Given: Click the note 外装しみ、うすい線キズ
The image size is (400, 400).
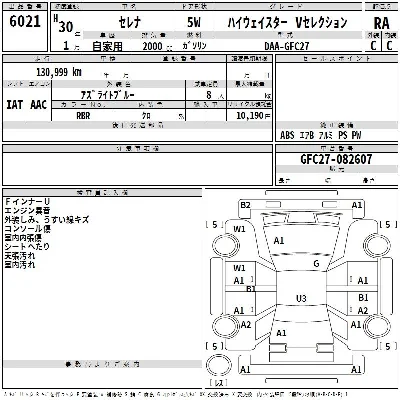Looking at the screenshot, I should click(47, 220).
